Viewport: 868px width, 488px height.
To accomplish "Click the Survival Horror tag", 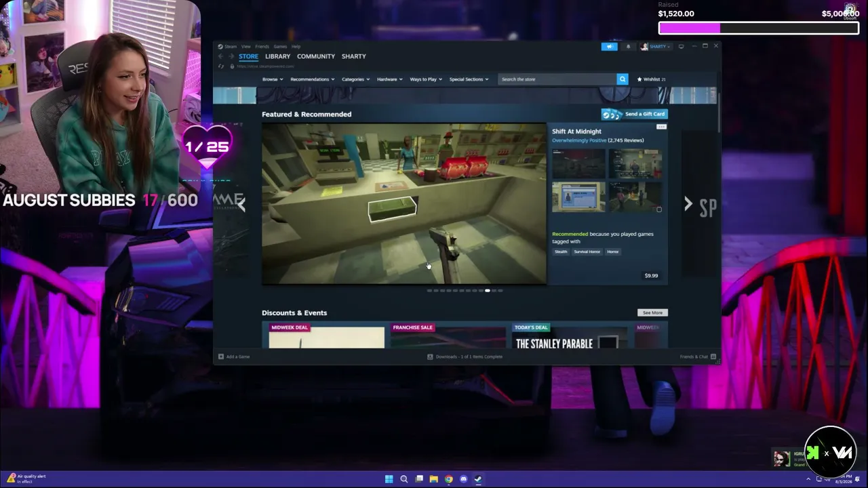I will (587, 251).
